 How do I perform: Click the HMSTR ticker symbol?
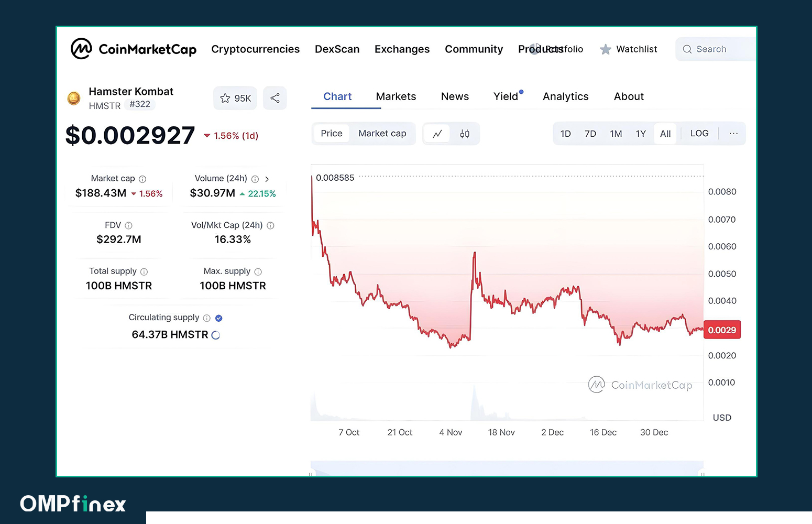pos(105,106)
